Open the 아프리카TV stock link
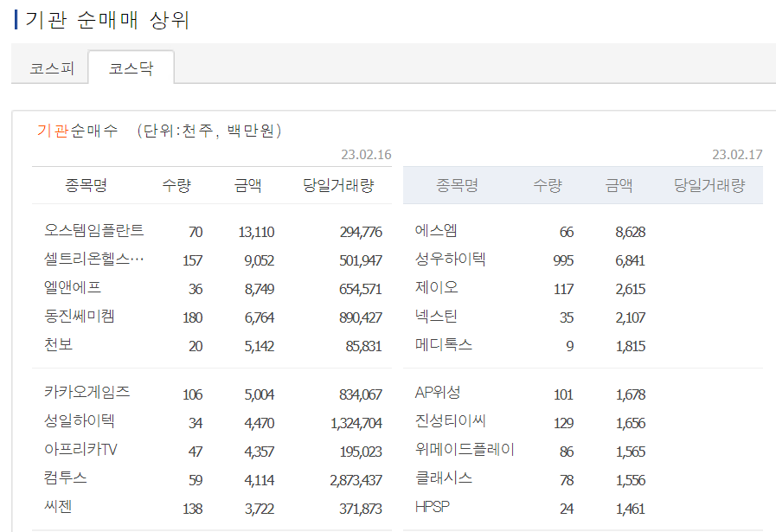Image resolution: width=776 pixels, height=532 pixels. tap(80, 451)
